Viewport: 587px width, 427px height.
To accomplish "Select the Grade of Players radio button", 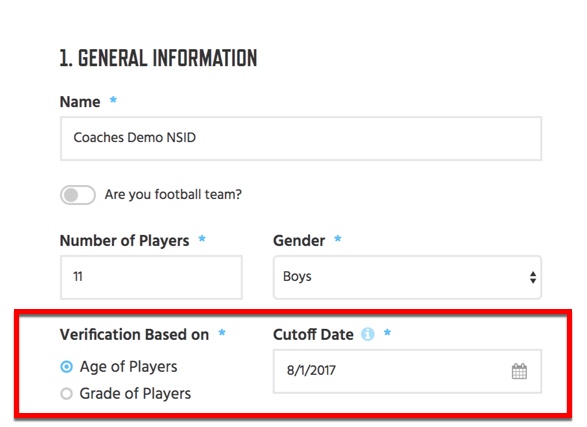I will click(x=67, y=394).
